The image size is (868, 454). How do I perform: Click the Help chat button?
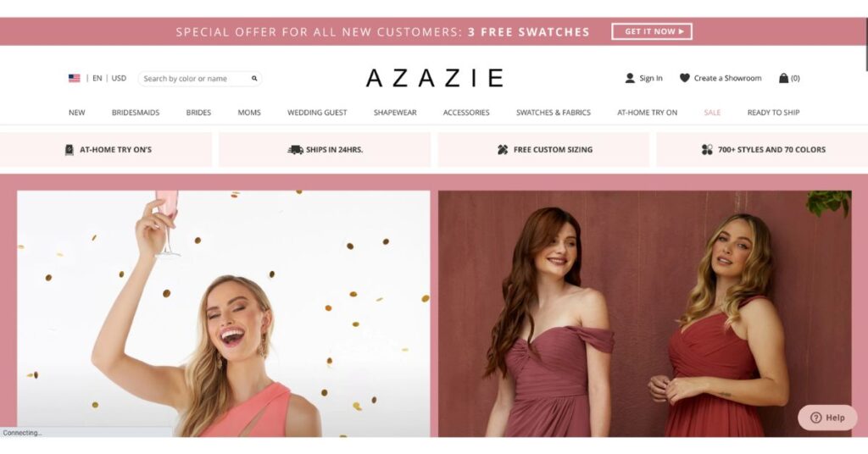point(827,418)
